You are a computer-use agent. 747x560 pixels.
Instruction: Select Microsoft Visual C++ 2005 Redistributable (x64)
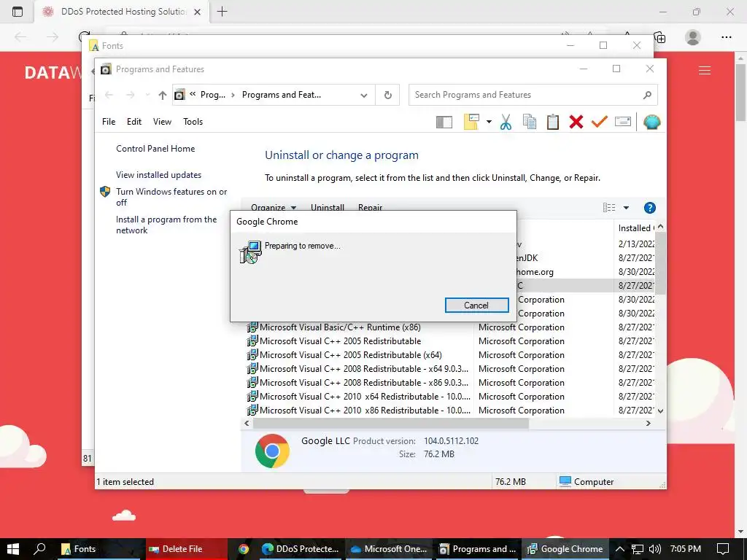350,355
